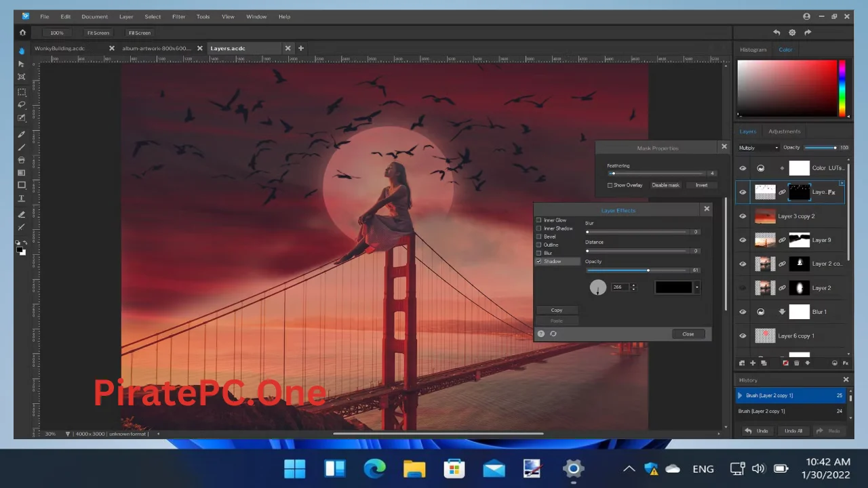The height and width of the screenshot is (488, 868).
Task: Click Close in Layer Effects dialog
Action: click(688, 333)
